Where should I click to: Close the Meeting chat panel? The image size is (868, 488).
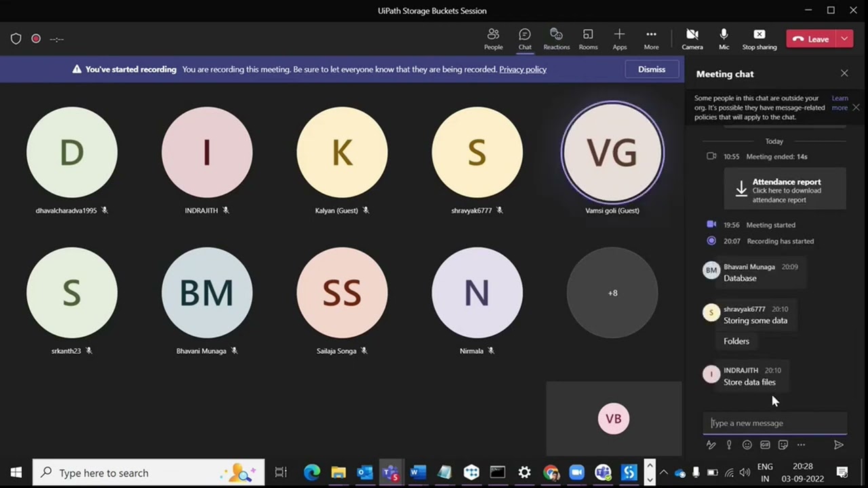coord(844,73)
